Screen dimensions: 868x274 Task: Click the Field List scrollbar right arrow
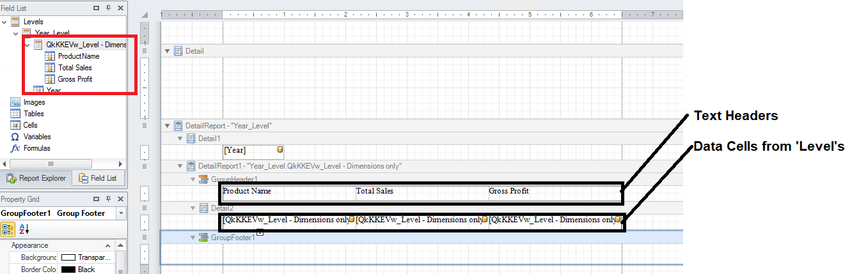coord(120,164)
